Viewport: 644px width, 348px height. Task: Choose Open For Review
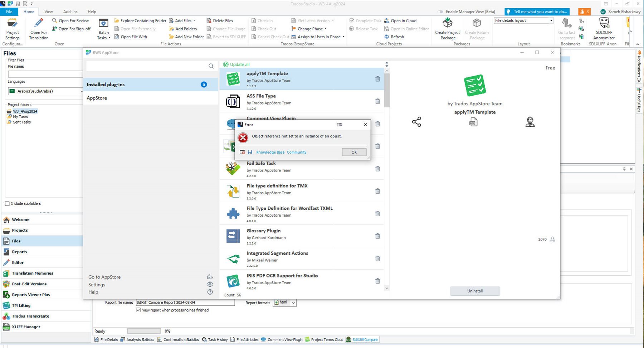[x=70, y=21]
